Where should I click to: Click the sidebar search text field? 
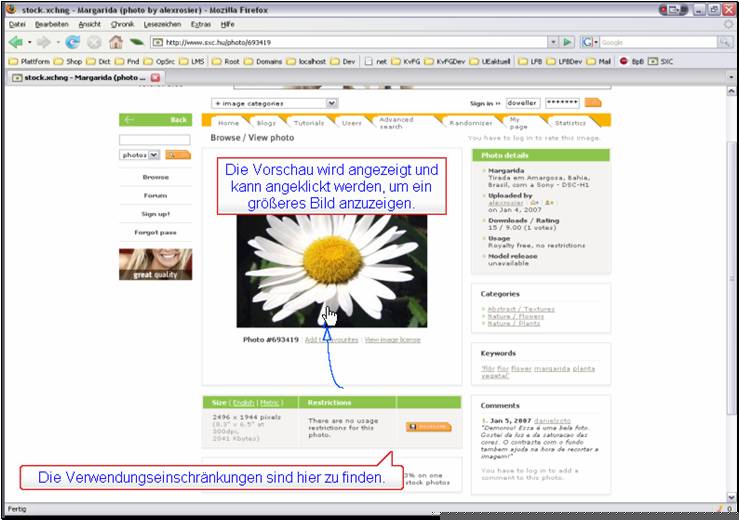click(x=155, y=140)
